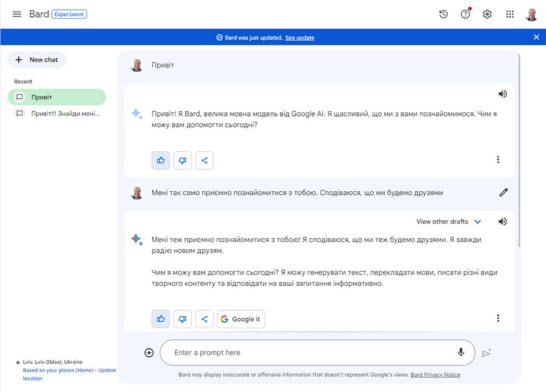Open Bard activity history icon
The height and width of the screenshot is (392, 546).
tap(443, 15)
